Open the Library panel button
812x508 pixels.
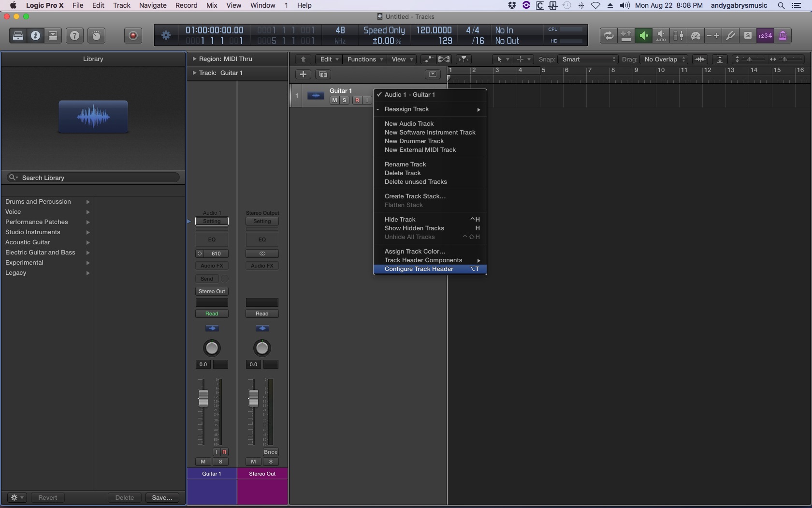click(18, 35)
